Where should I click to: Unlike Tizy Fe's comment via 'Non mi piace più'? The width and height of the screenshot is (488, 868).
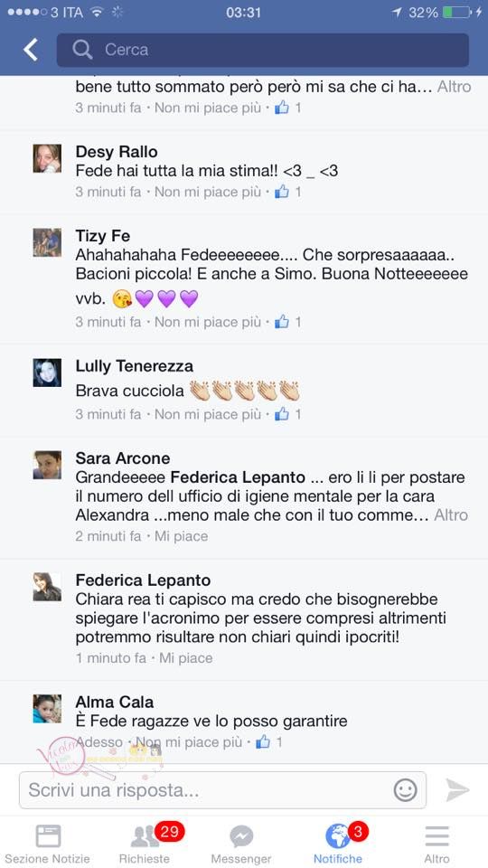coord(208,322)
